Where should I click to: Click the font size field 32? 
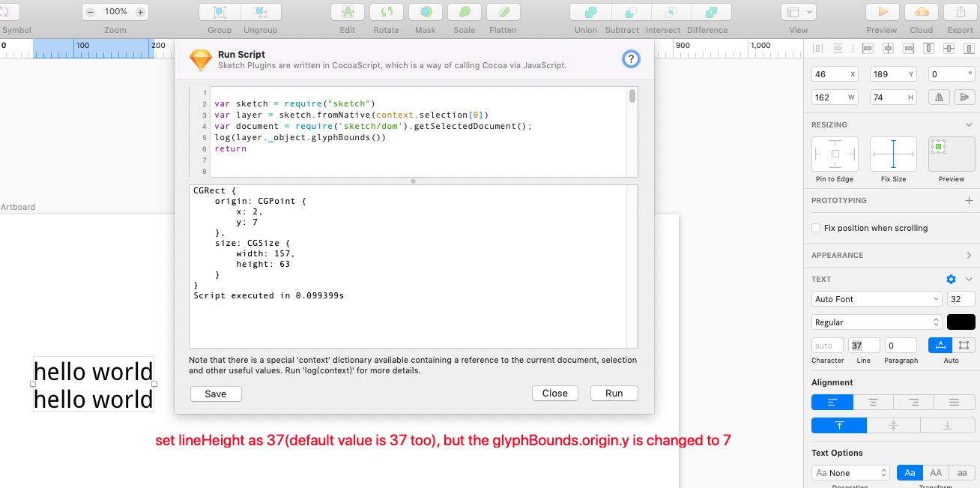pos(961,299)
